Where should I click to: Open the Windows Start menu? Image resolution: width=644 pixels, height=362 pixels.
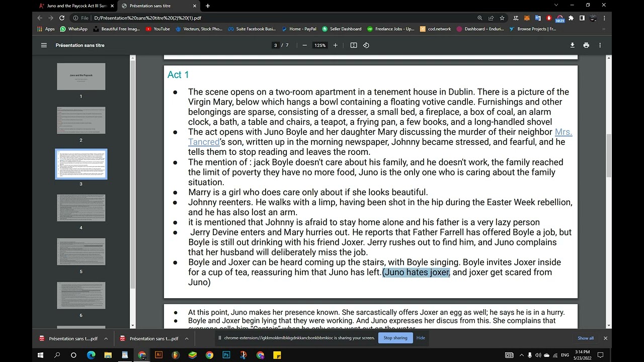coord(41,355)
